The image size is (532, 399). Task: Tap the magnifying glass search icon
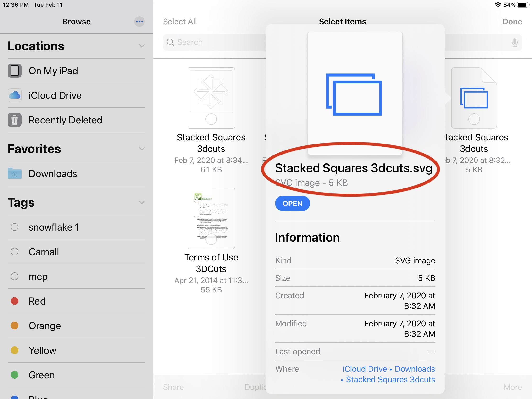pyautogui.click(x=170, y=42)
